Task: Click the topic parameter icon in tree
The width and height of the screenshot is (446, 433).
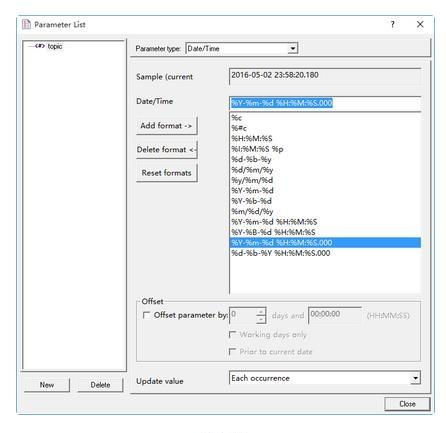Action: click(x=40, y=46)
